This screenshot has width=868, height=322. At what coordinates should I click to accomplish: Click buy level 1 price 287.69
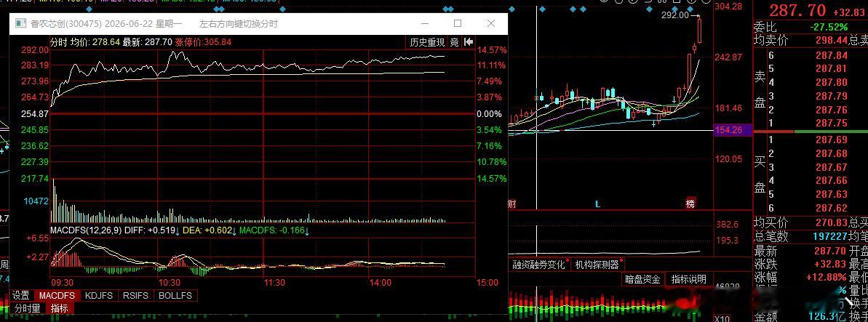(832, 140)
